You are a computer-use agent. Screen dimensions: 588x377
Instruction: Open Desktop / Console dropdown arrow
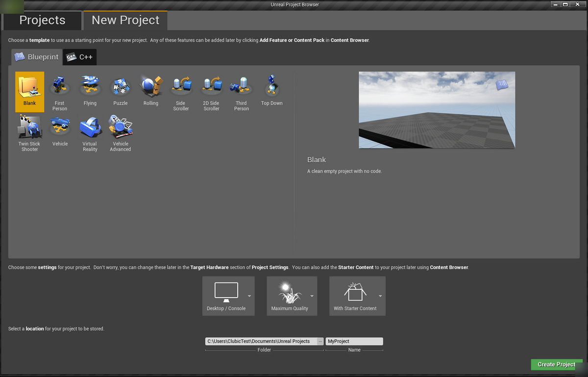249,296
